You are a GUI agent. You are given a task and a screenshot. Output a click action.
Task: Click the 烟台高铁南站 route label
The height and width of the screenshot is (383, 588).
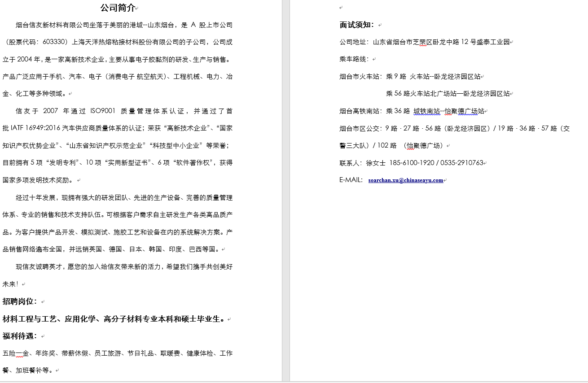tap(360, 111)
